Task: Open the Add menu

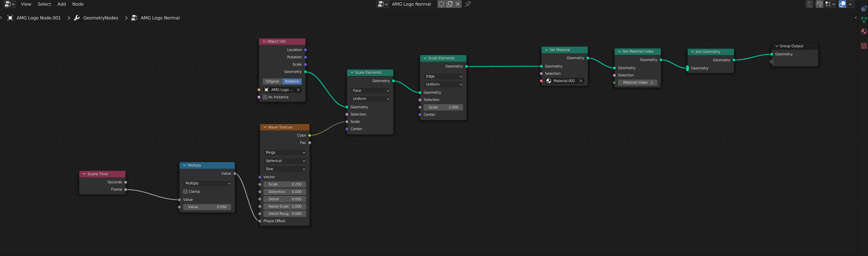Action: (x=61, y=4)
